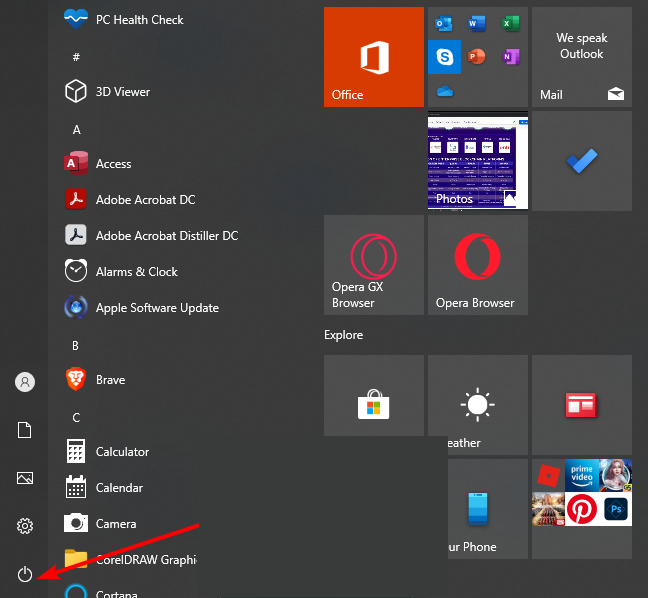Launch the Office tile
The height and width of the screenshot is (598, 648).
(x=374, y=57)
